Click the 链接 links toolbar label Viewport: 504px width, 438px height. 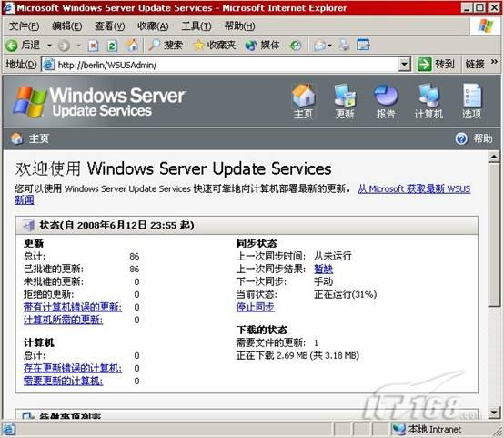475,65
